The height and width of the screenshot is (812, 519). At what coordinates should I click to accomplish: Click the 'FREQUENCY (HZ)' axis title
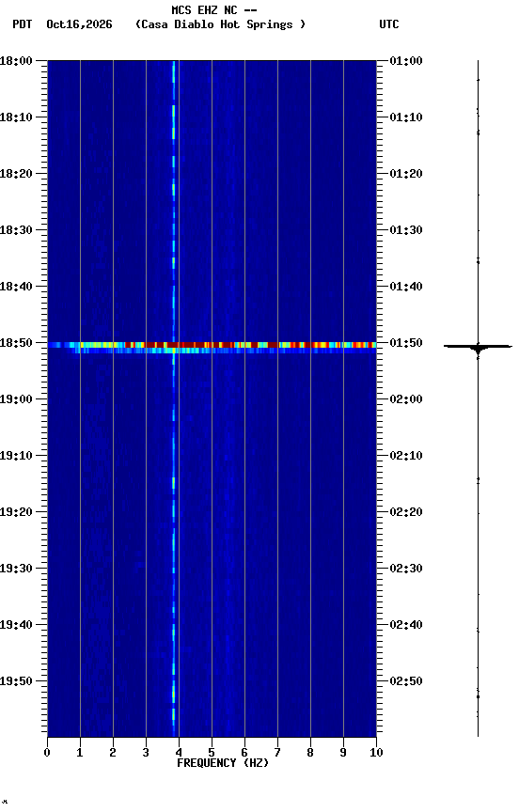[x=223, y=763]
